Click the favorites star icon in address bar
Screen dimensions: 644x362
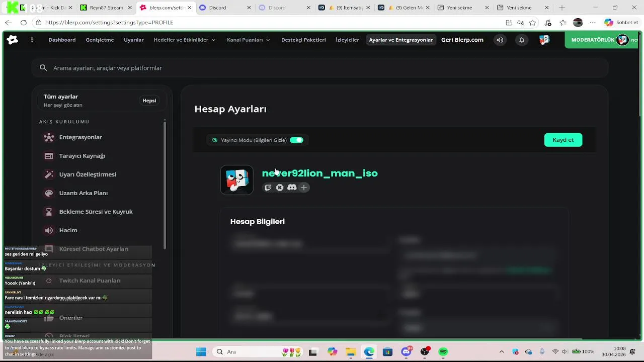pos(533,23)
